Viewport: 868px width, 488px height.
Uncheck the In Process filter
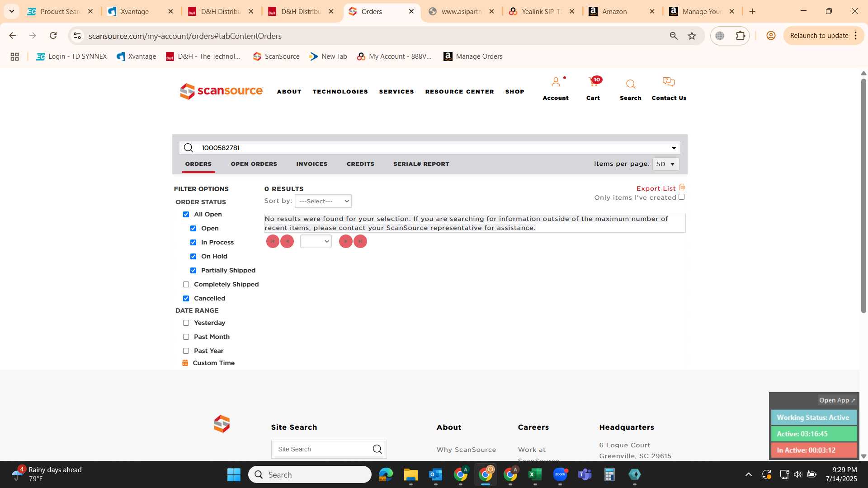coord(193,243)
